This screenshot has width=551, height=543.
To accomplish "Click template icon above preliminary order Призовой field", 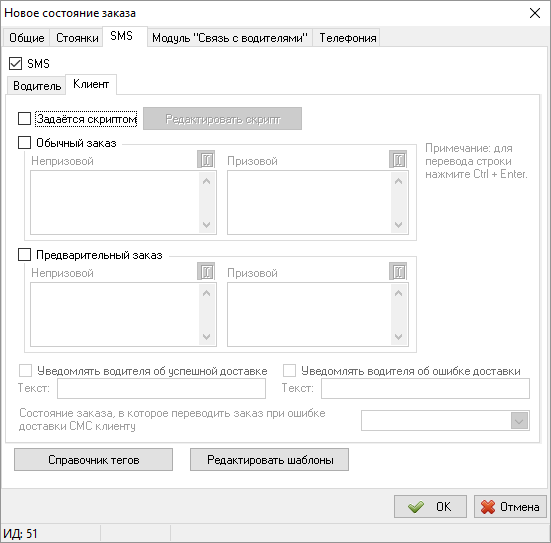I will pyautogui.click(x=398, y=271).
